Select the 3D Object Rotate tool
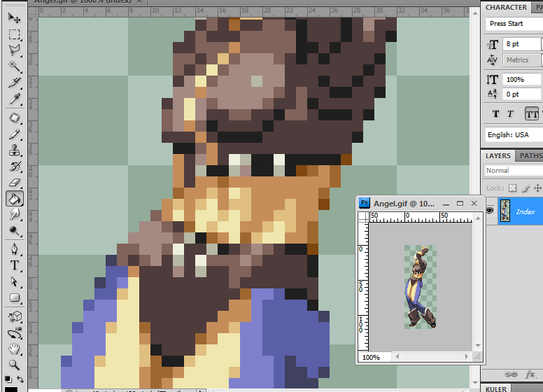The width and height of the screenshot is (543, 392). [x=14, y=316]
